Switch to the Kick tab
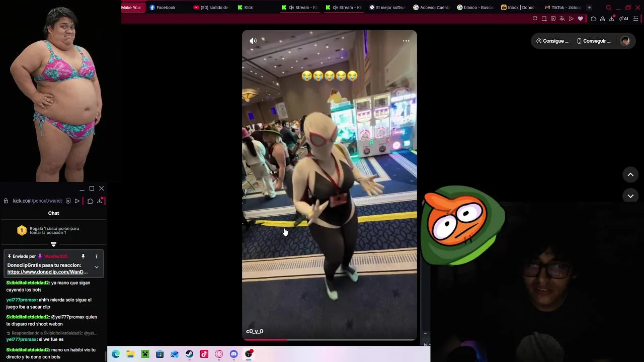Viewport: 644px width, 362px height. [245, 8]
